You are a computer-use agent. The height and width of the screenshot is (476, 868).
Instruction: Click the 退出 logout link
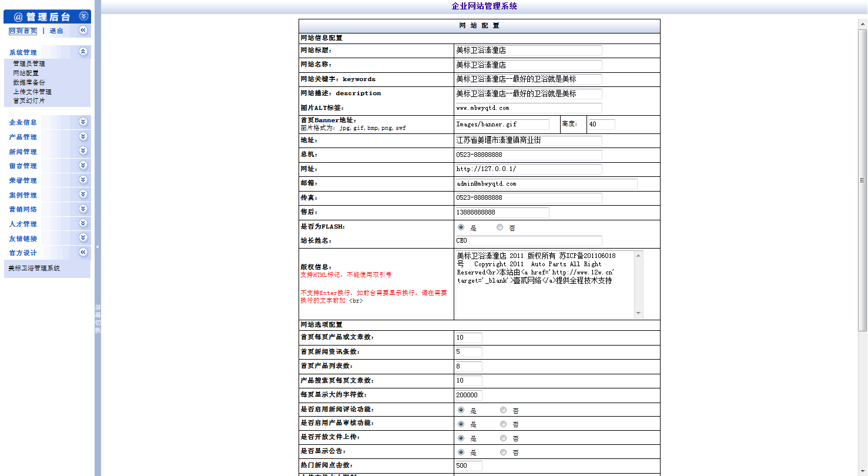pyautogui.click(x=56, y=31)
